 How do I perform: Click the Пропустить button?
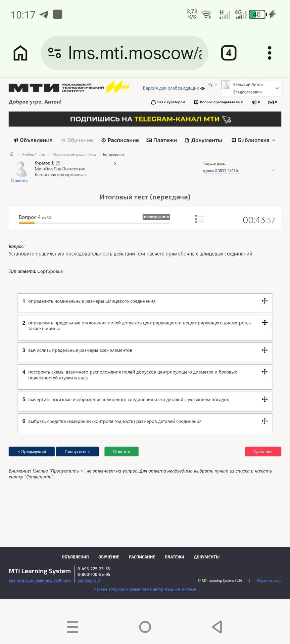[x=77, y=451]
